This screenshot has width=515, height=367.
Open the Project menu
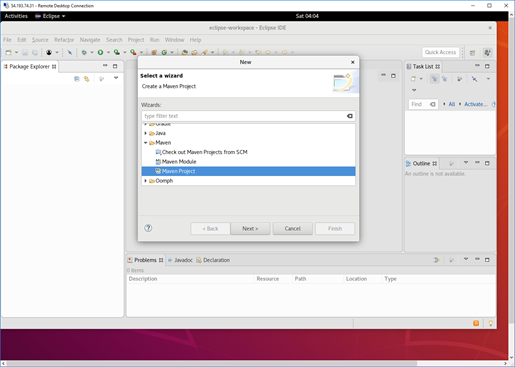pyautogui.click(x=136, y=40)
